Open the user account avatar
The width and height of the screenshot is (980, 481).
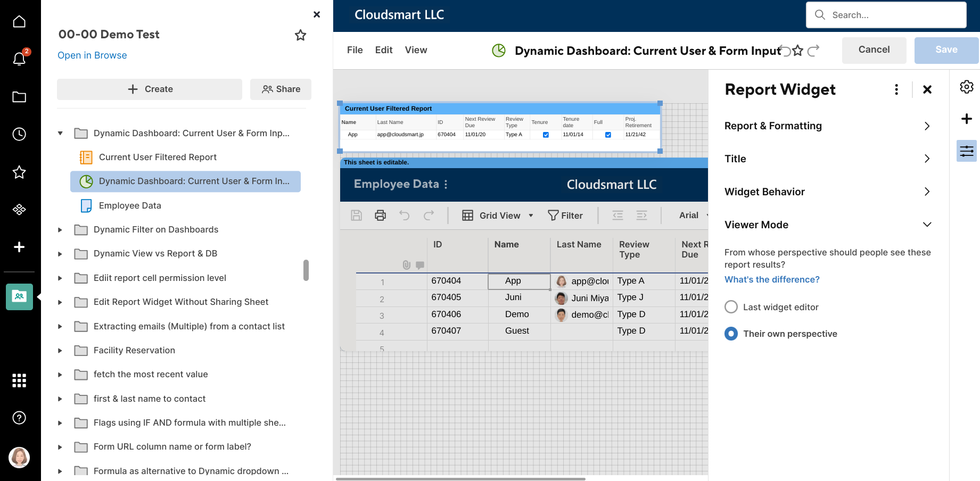click(x=19, y=457)
